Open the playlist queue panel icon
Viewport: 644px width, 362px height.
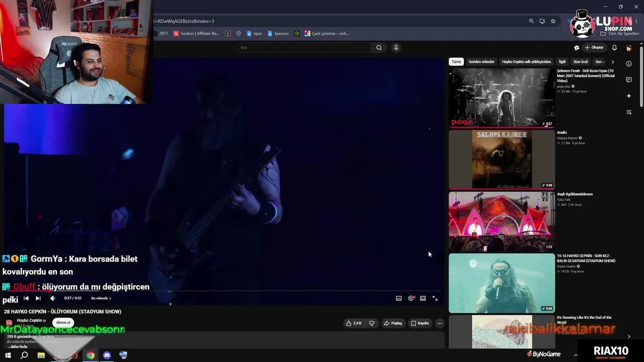pyautogui.click(x=629, y=112)
